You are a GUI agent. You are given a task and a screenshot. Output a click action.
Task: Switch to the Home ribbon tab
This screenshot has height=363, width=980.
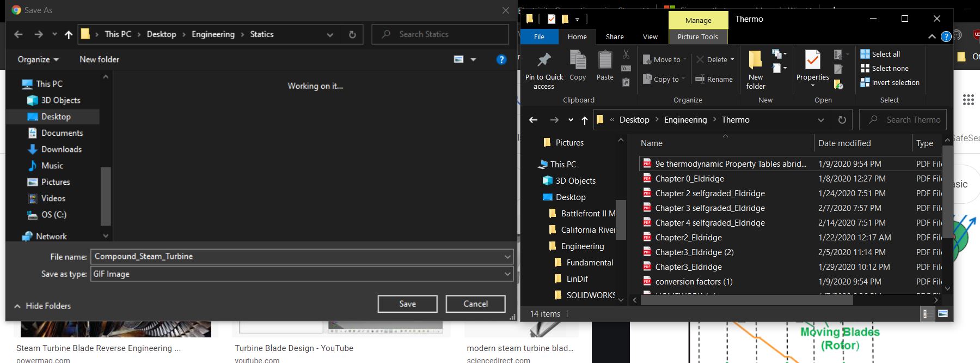(x=577, y=37)
